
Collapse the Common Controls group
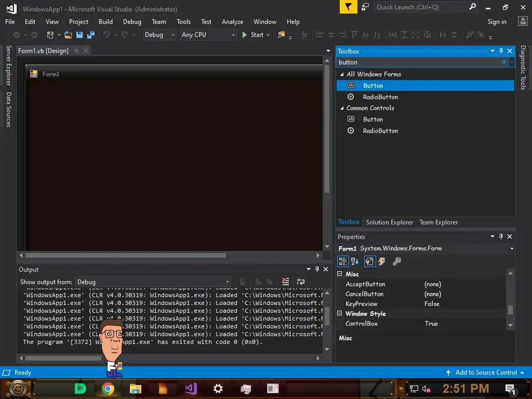pos(342,108)
